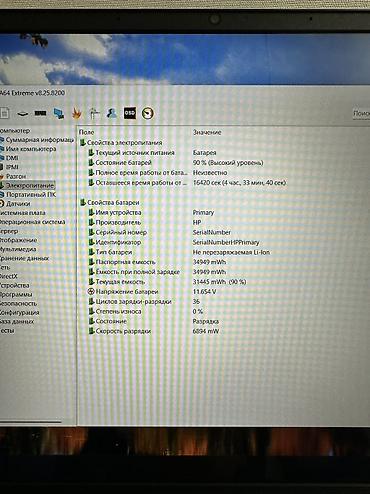Open the DMI tree item

(x=12, y=158)
